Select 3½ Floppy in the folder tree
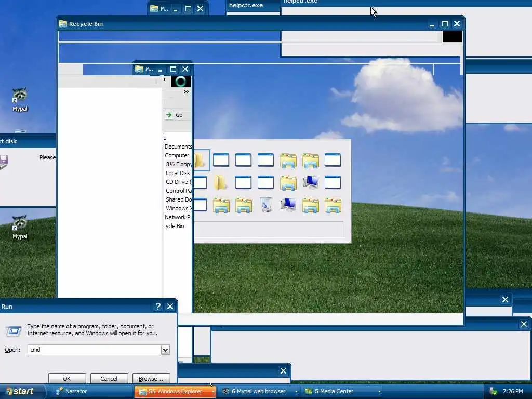The width and height of the screenshot is (532, 399). coord(179,164)
